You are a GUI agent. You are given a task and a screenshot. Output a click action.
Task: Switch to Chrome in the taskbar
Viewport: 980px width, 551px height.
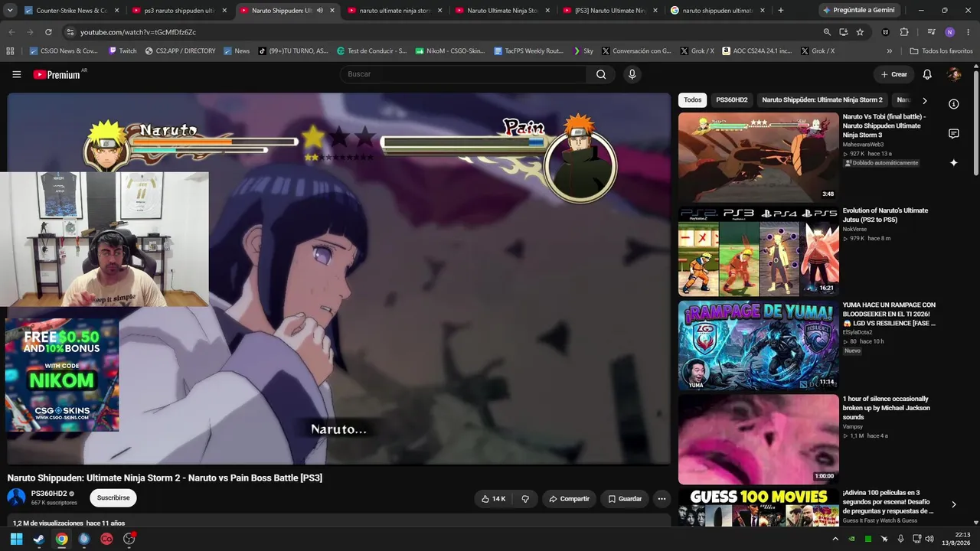(x=61, y=539)
